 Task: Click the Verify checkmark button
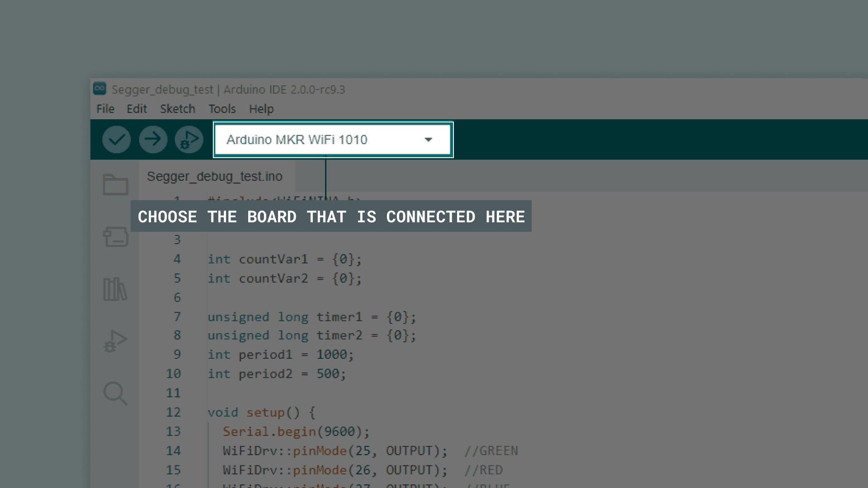pyautogui.click(x=116, y=140)
